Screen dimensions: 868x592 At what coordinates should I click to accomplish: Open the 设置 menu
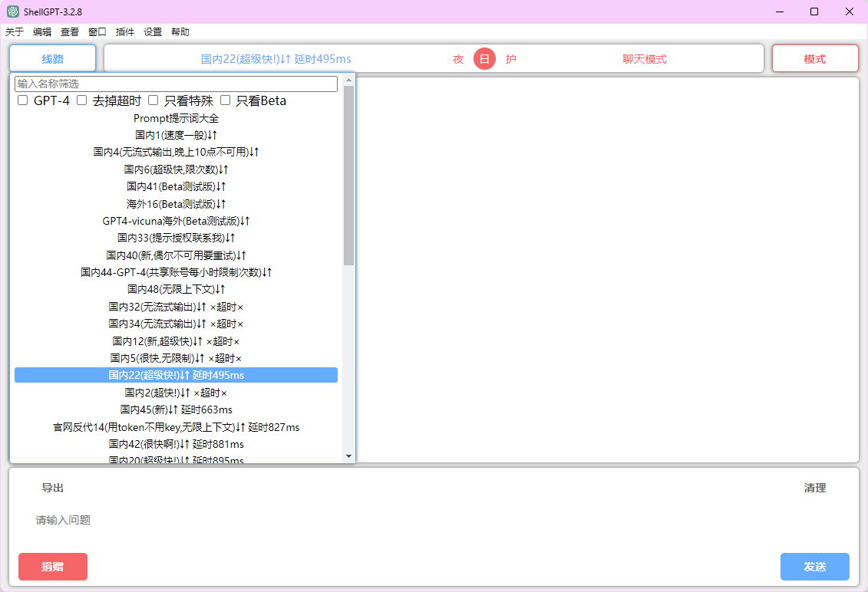pyautogui.click(x=153, y=32)
